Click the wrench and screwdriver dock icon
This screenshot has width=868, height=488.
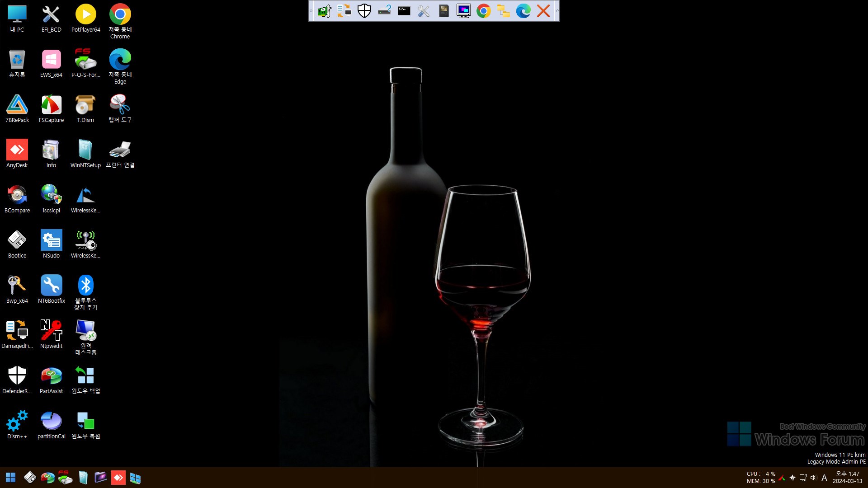point(424,11)
